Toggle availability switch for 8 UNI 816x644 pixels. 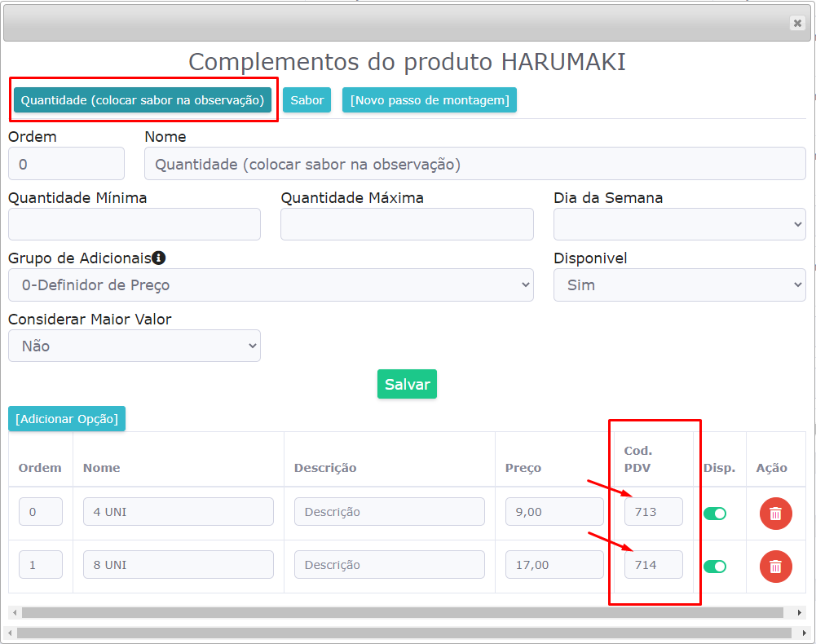pyautogui.click(x=715, y=567)
